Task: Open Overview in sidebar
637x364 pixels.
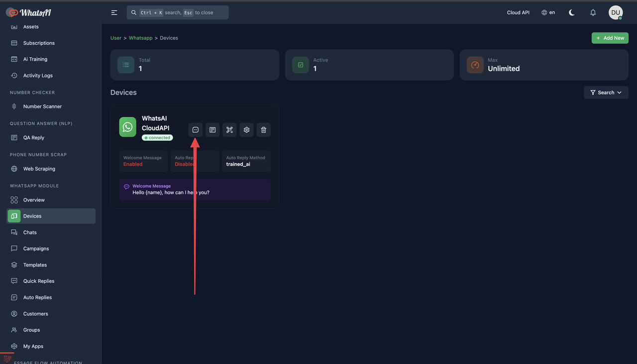Action: coord(51,200)
